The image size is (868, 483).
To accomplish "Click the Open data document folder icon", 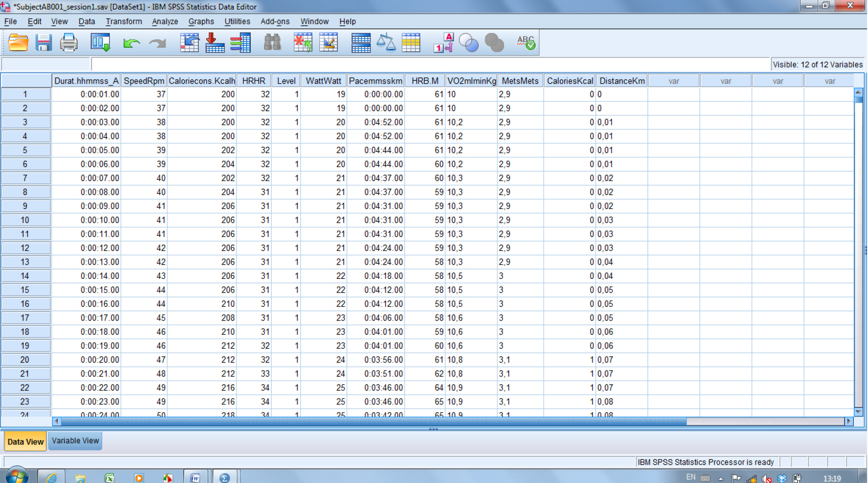I will coord(18,43).
